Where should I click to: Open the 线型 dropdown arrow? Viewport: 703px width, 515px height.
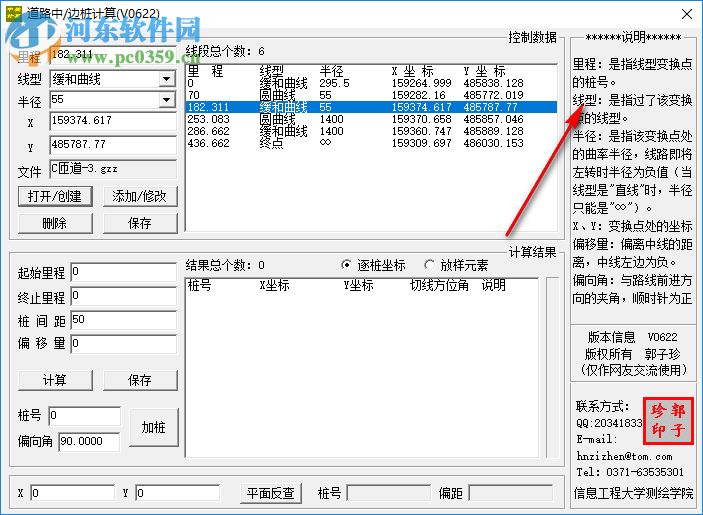tap(166, 79)
